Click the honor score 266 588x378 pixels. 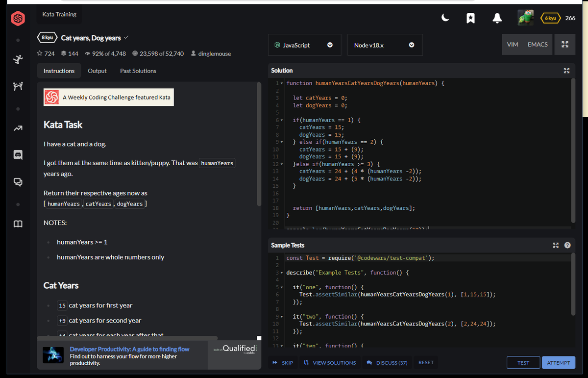coord(570,18)
